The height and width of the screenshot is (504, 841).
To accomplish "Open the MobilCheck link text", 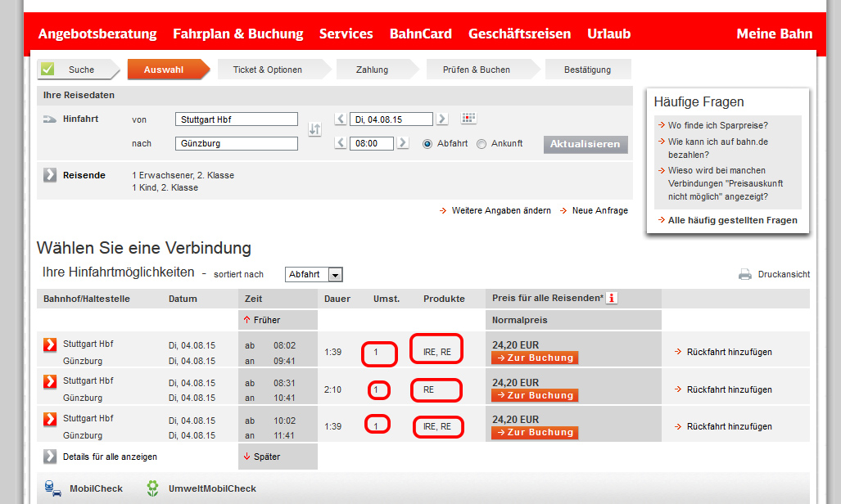I will coord(96,488).
